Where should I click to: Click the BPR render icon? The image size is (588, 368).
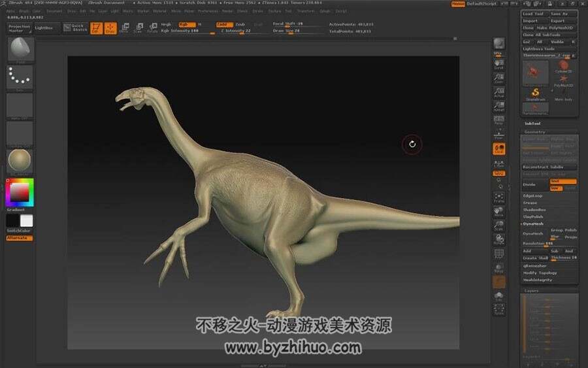[x=498, y=44]
